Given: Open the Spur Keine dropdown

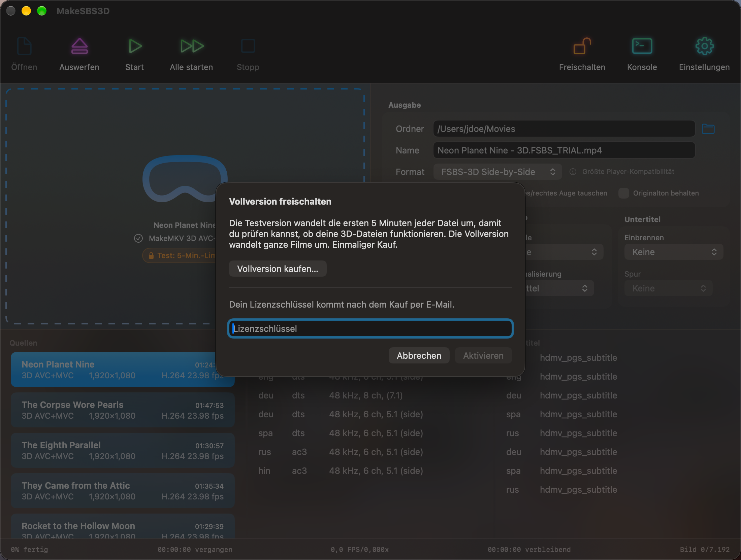Looking at the screenshot, I should pyautogui.click(x=668, y=288).
